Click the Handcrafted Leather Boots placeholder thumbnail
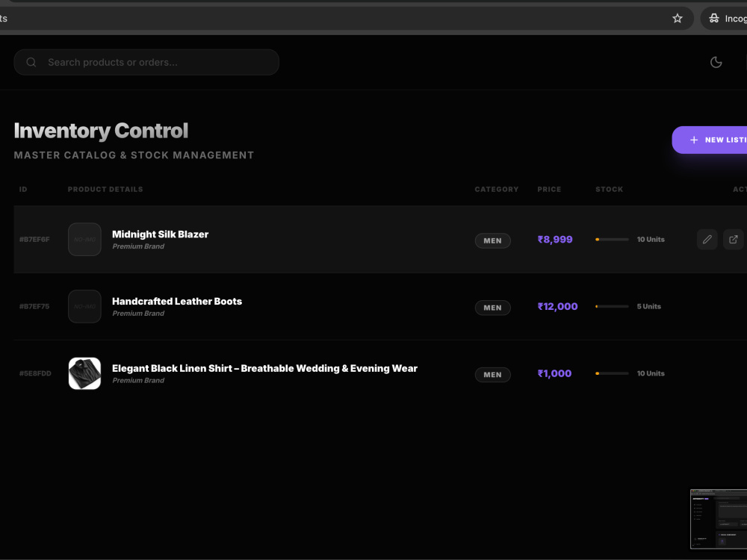Viewport: 747px width, 560px height. coord(85,307)
